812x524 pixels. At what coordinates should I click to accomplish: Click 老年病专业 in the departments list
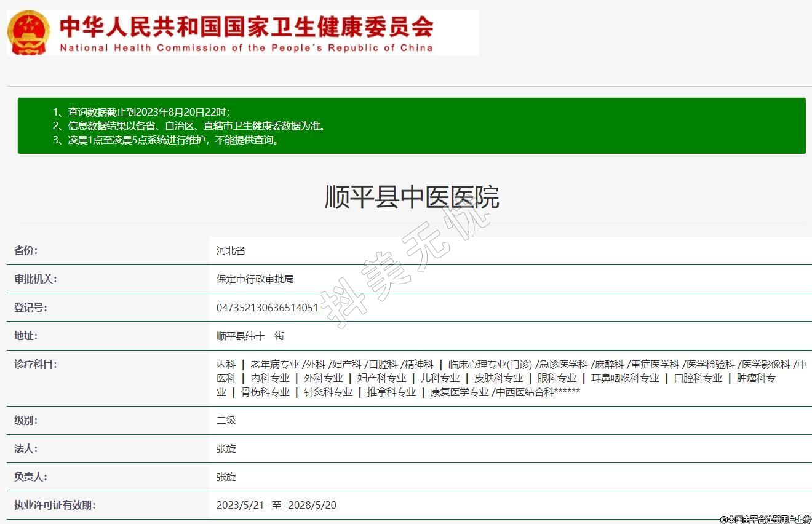(x=274, y=364)
